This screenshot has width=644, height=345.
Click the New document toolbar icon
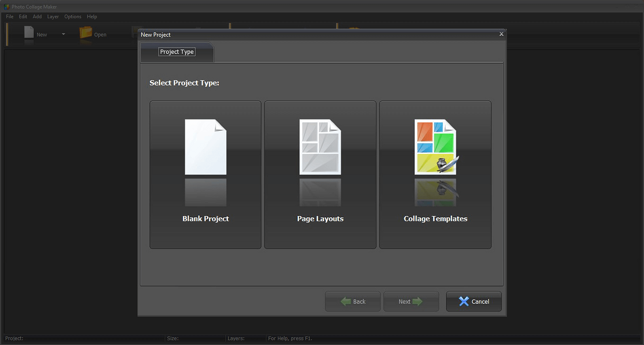tap(29, 33)
